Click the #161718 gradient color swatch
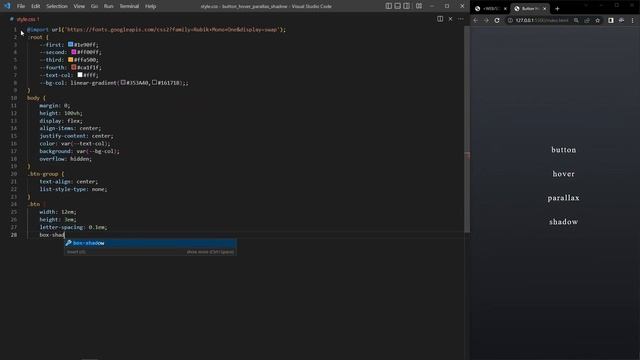The image size is (640, 360). (x=154, y=82)
